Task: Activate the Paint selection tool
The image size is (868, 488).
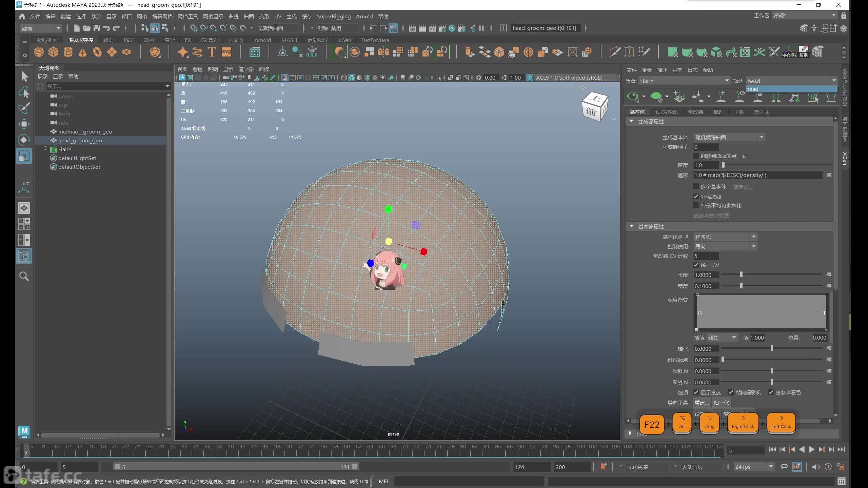Action: pos(24,108)
